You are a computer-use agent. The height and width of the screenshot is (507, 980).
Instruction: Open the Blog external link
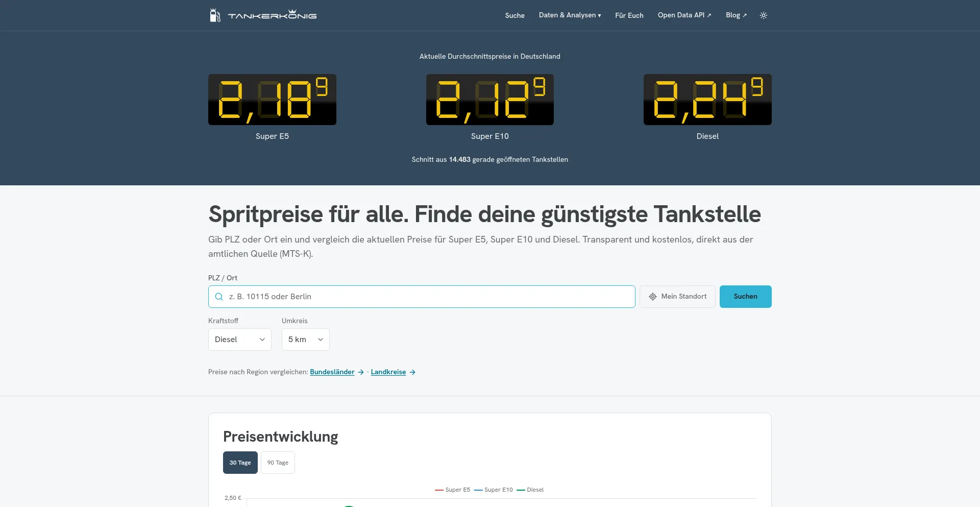(x=736, y=15)
